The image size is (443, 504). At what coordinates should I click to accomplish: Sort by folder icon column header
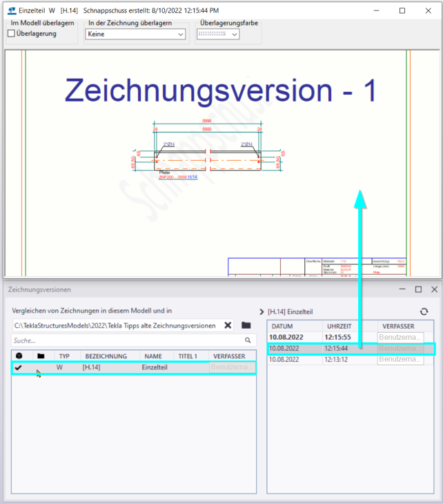41,356
